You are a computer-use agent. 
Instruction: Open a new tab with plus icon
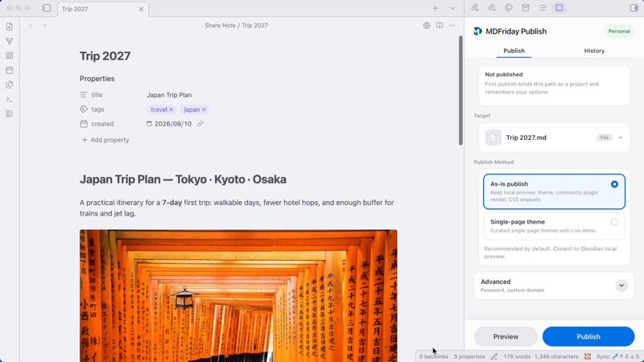click(436, 8)
